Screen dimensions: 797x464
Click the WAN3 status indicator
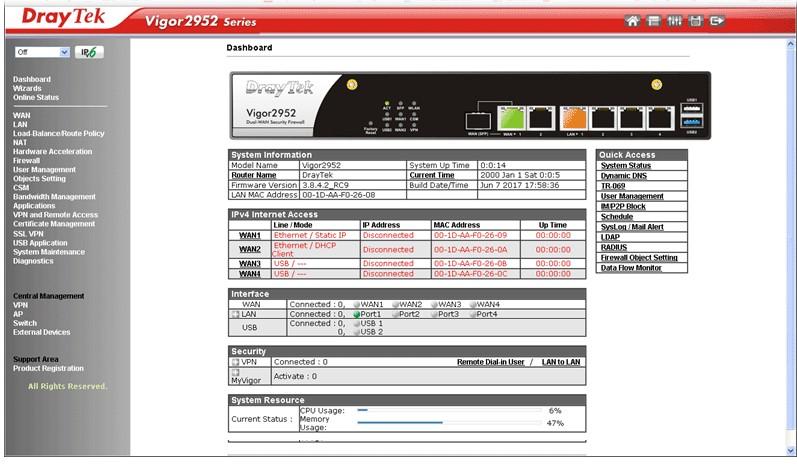click(x=435, y=304)
